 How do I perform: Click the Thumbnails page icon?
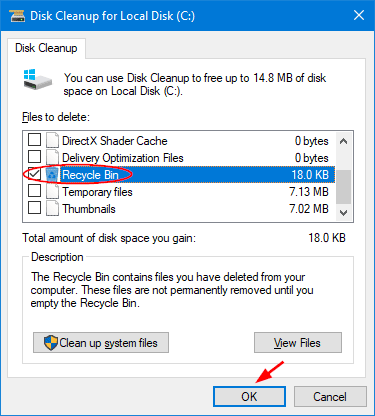[x=52, y=209]
